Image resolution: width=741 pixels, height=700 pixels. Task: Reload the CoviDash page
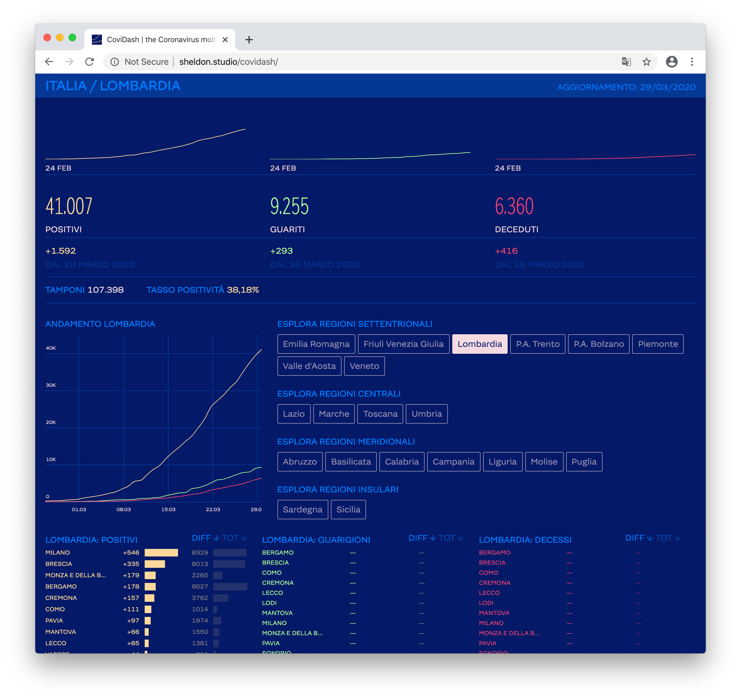pos(90,62)
